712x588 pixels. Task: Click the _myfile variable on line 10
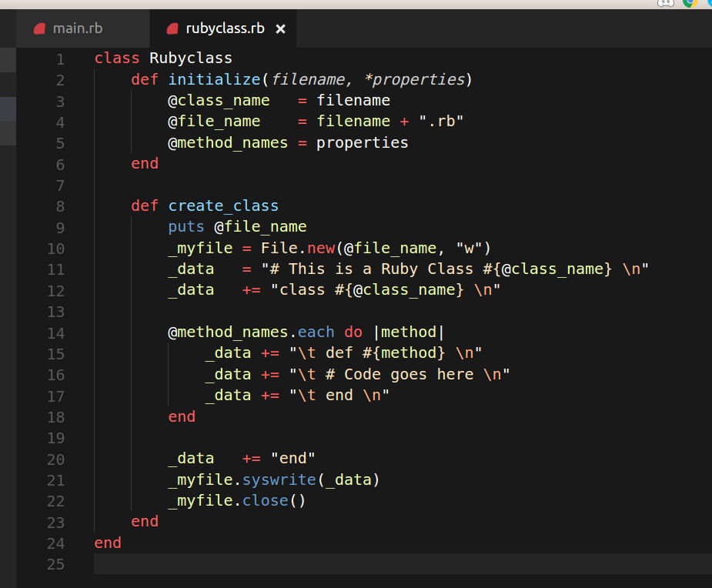click(200, 248)
